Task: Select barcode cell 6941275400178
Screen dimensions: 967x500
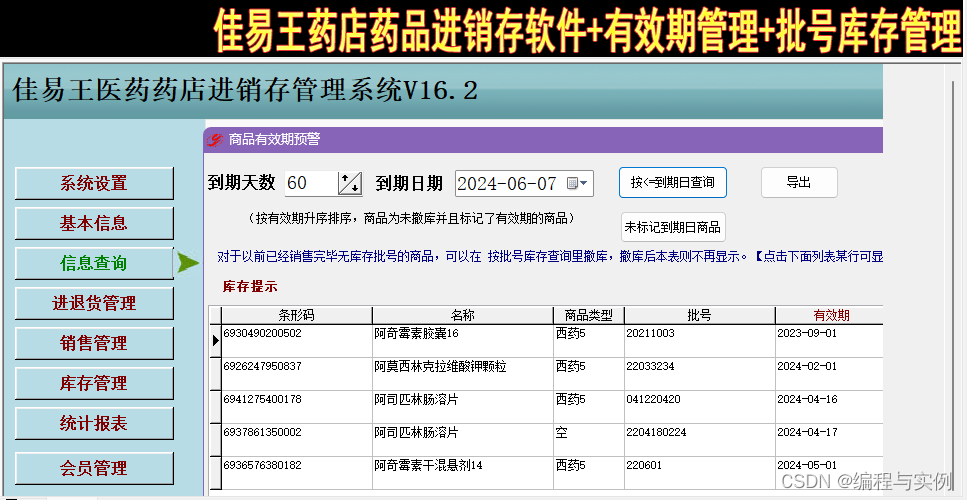Action: click(x=297, y=407)
